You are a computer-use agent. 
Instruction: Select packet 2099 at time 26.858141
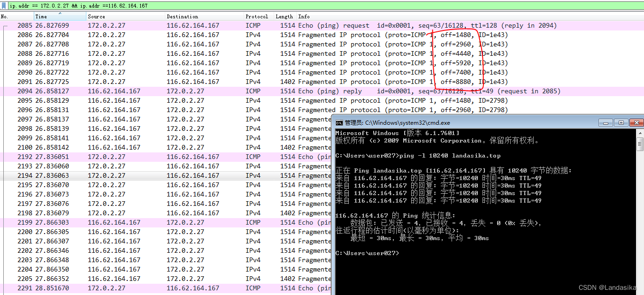click(166, 138)
